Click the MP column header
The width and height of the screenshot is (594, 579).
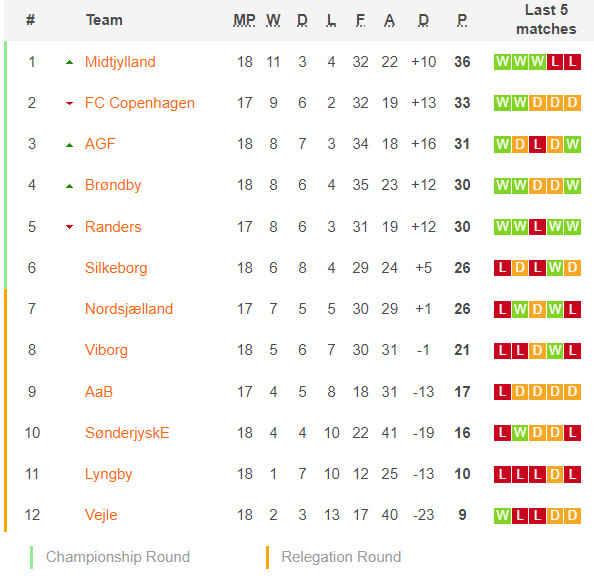coord(244,20)
